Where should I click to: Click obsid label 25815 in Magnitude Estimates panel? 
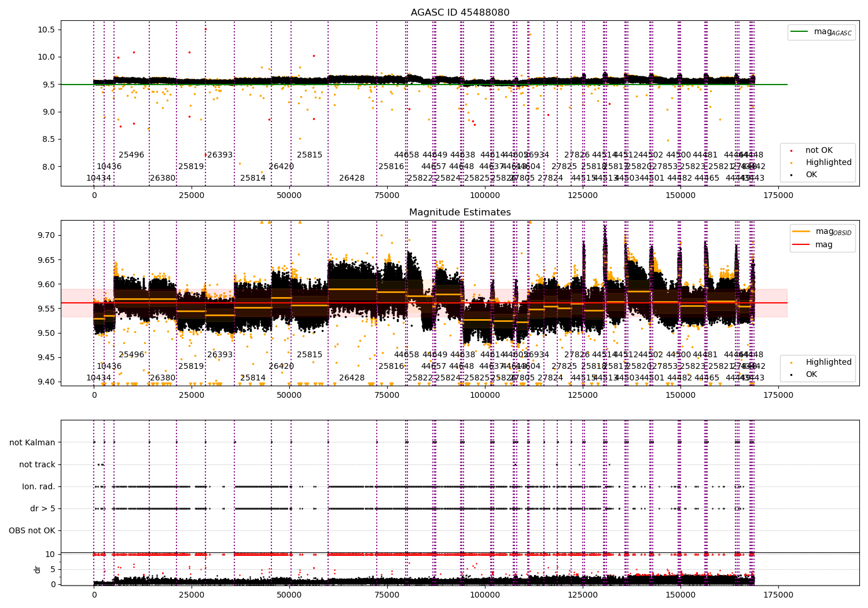point(310,355)
